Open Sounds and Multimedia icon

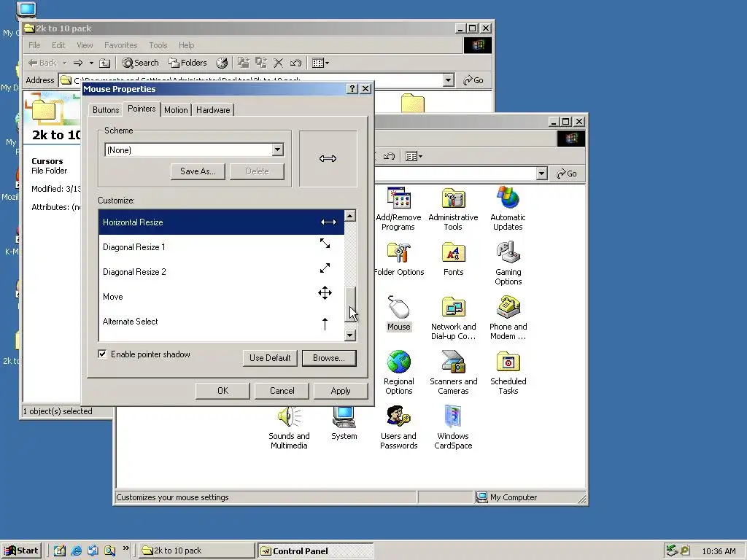pos(289,427)
